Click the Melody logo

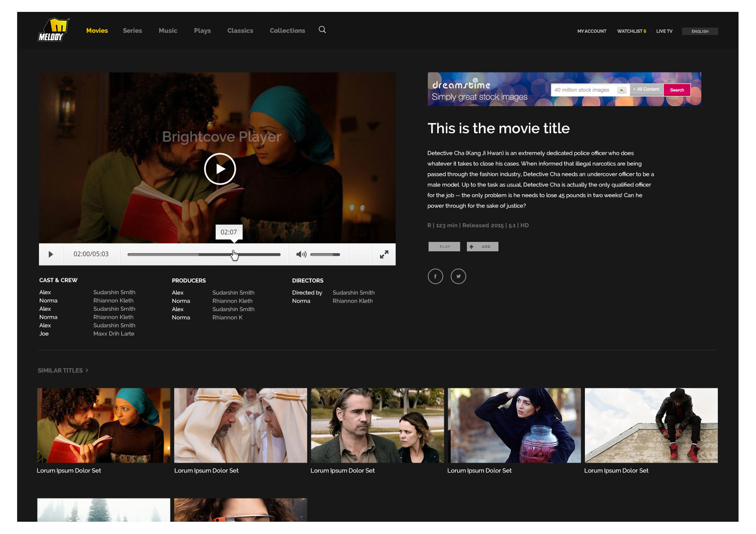[x=54, y=30]
